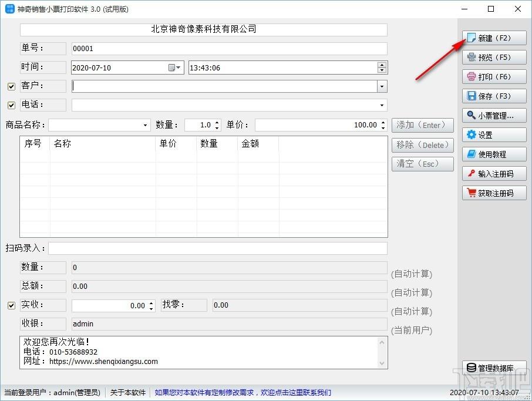532x401 pixels.
Task: Click the 新建 (F2) new receipt icon
Action: [x=472, y=38]
